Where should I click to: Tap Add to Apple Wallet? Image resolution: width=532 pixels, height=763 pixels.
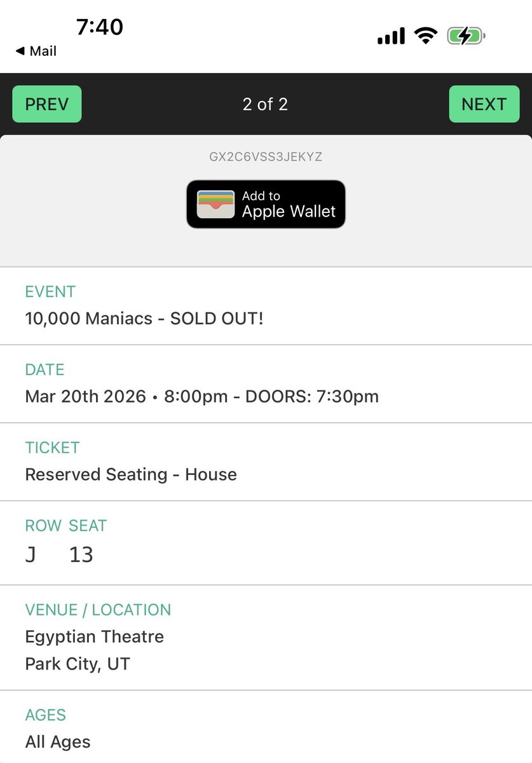click(x=265, y=205)
